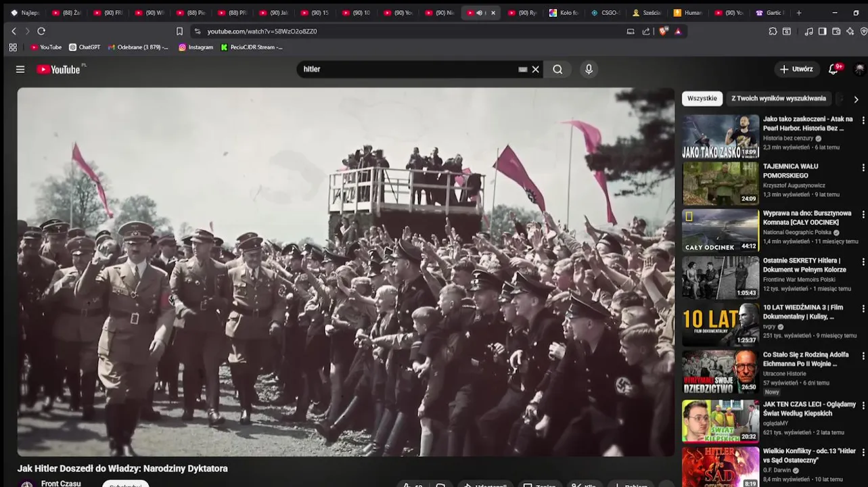
Task: Open the YouTube notifications bell
Action: 833,69
